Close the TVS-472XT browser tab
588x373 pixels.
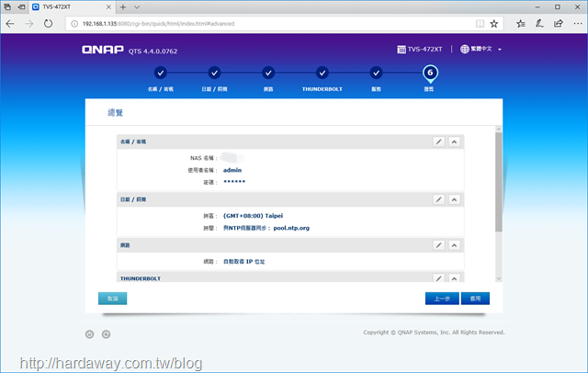(x=108, y=6)
